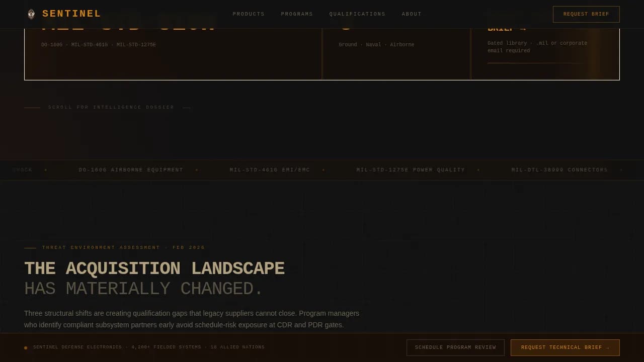The width and height of the screenshot is (644, 362).
Task: Click the Sentinel shield logo icon
Action: (x=31, y=14)
